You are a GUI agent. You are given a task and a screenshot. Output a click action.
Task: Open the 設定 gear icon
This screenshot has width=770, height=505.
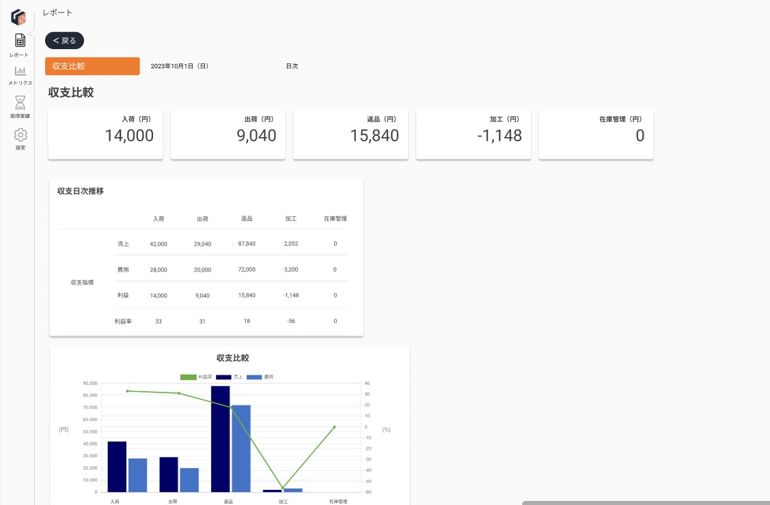[x=20, y=135]
